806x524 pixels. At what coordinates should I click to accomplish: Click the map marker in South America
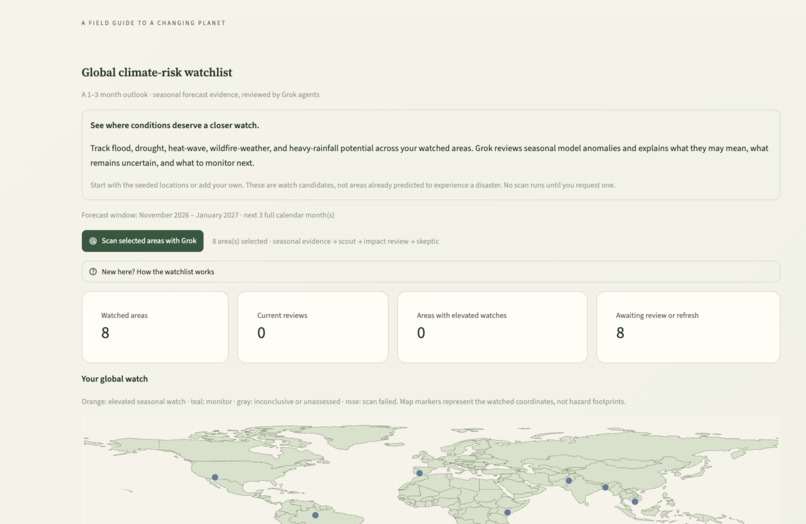315,515
